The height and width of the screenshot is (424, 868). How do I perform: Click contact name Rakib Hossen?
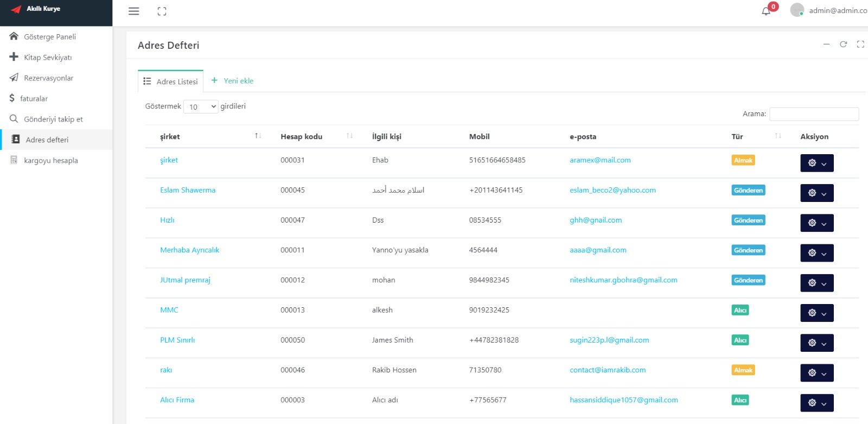[x=394, y=370]
